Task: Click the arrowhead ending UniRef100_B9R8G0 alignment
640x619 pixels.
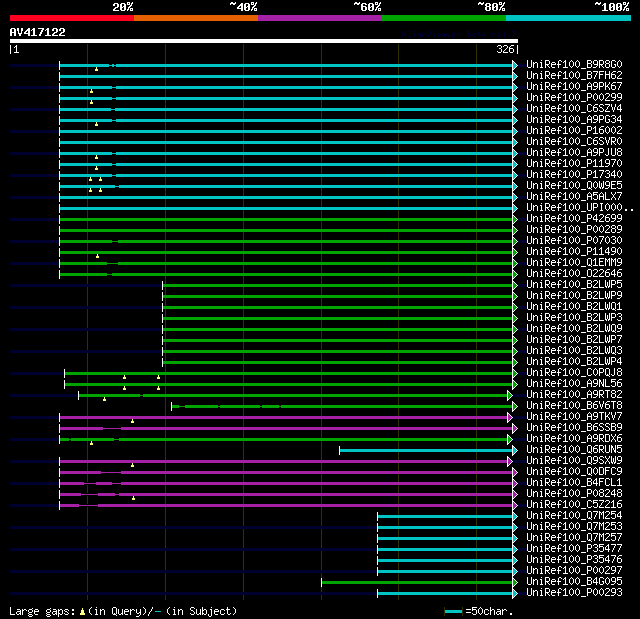Action: (515, 65)
